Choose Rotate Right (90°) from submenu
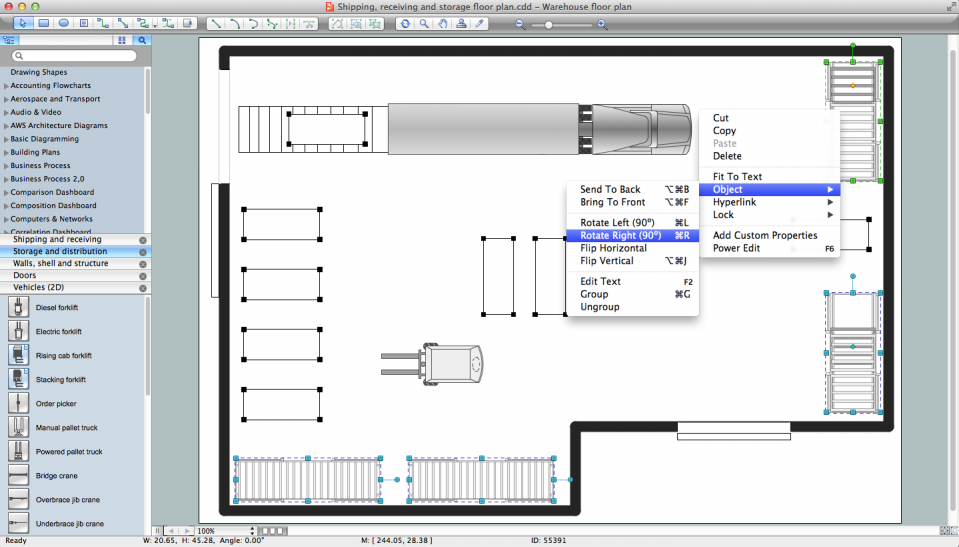Image resolution: width=959 pixels, height=547 pixels. pos(621,235)
